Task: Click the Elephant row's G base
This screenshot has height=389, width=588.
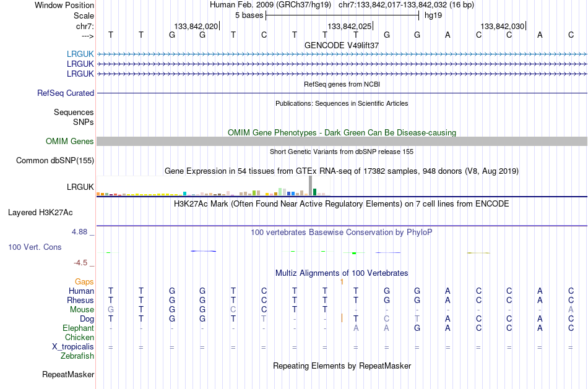Action: coord(417,328)
